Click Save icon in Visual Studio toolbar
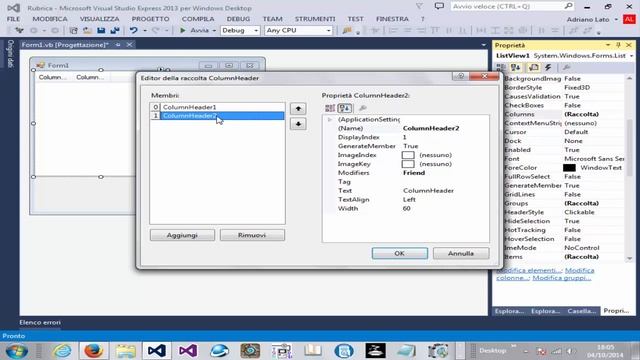Viewport: 640px width, 360px height. pos(101,31)
